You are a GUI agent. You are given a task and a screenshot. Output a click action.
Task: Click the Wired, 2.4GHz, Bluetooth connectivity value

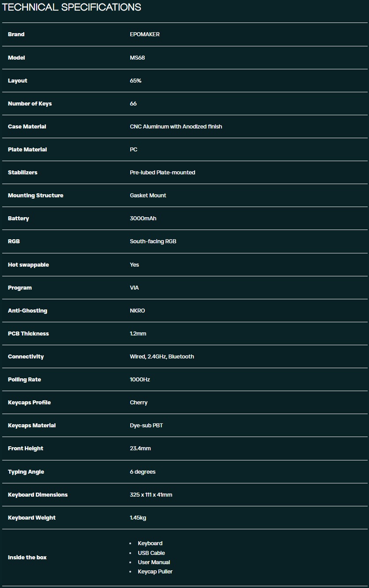pyautogui.click(x=162, y=357)
